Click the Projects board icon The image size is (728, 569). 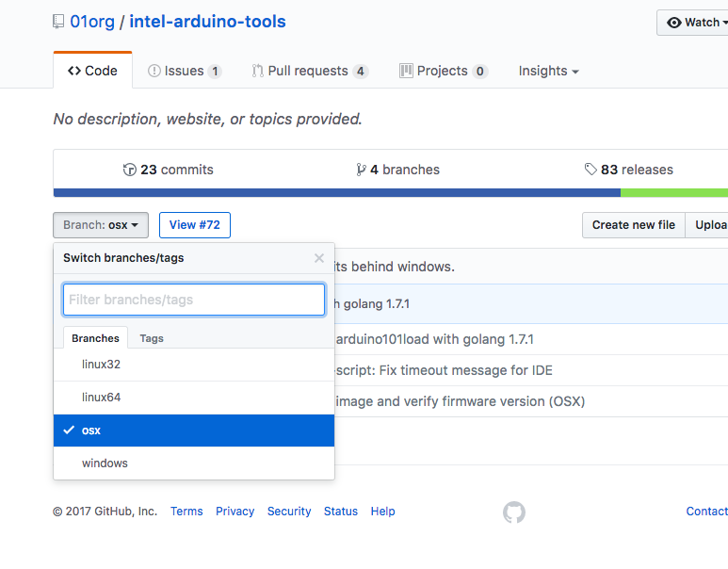click(x=406, y=71)
